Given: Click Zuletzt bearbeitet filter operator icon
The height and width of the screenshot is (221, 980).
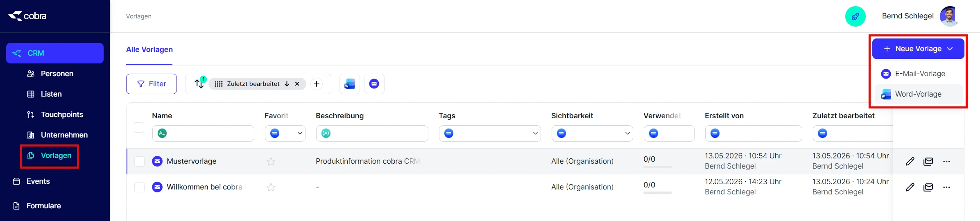Looking at the screenshot, I should coord(822,133).
